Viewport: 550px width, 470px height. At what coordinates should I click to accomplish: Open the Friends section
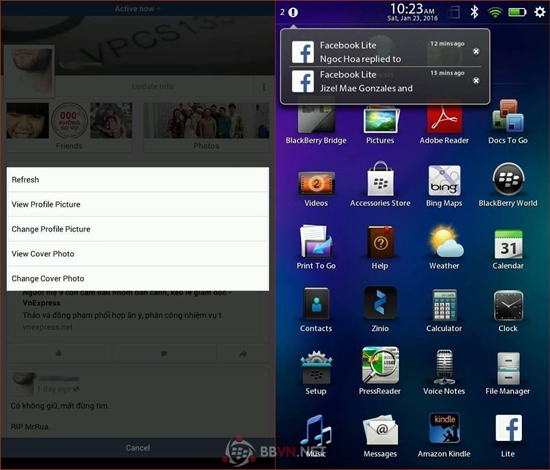tap(69, 128)
